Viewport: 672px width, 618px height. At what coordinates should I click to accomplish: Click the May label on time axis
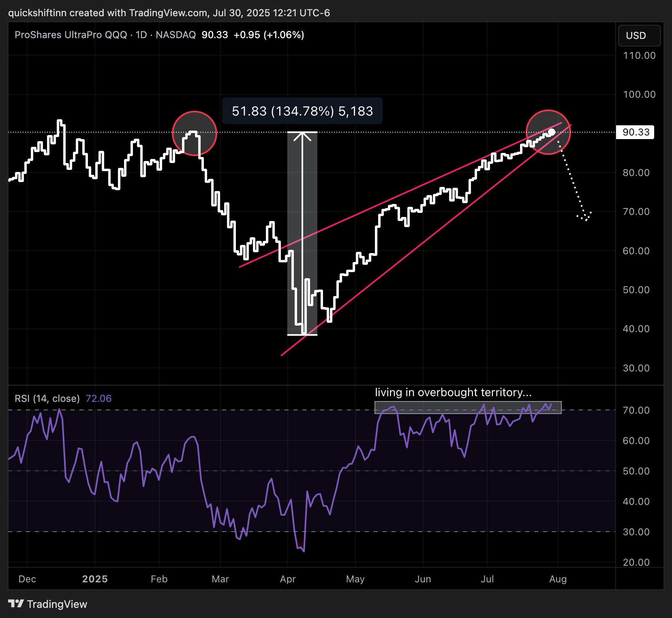click(x=355, y=579)
